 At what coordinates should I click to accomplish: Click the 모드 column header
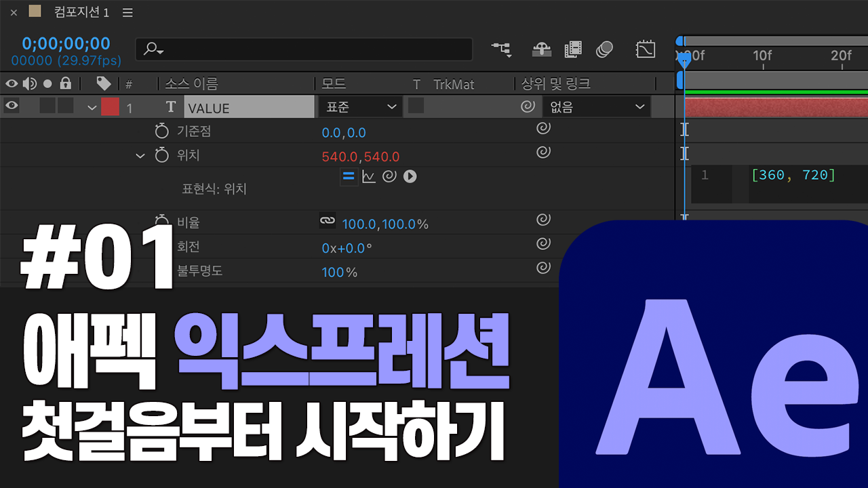[334, 84]
